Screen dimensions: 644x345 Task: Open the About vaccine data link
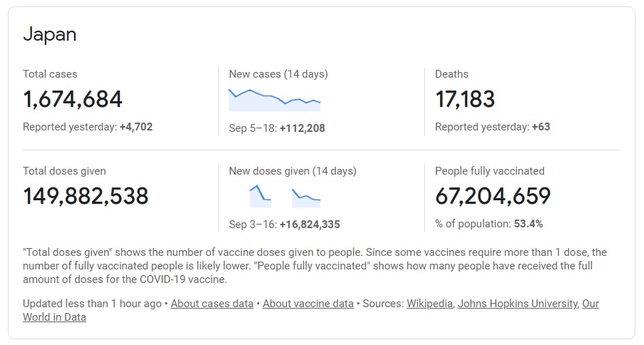(308, 304)
